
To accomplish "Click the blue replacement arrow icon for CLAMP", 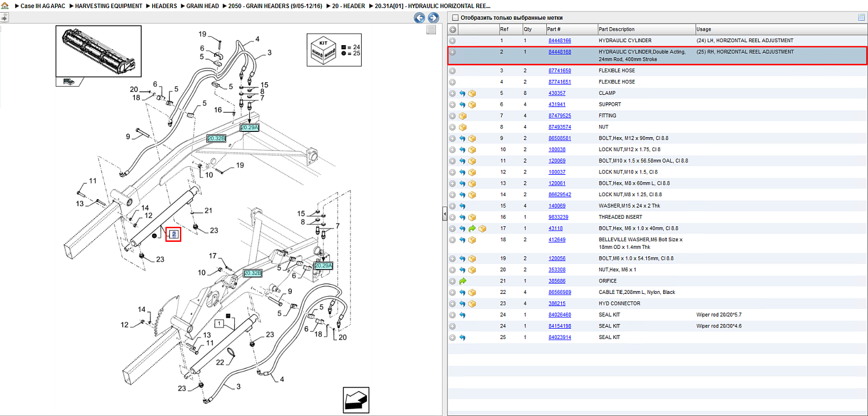I will (462, 93).
